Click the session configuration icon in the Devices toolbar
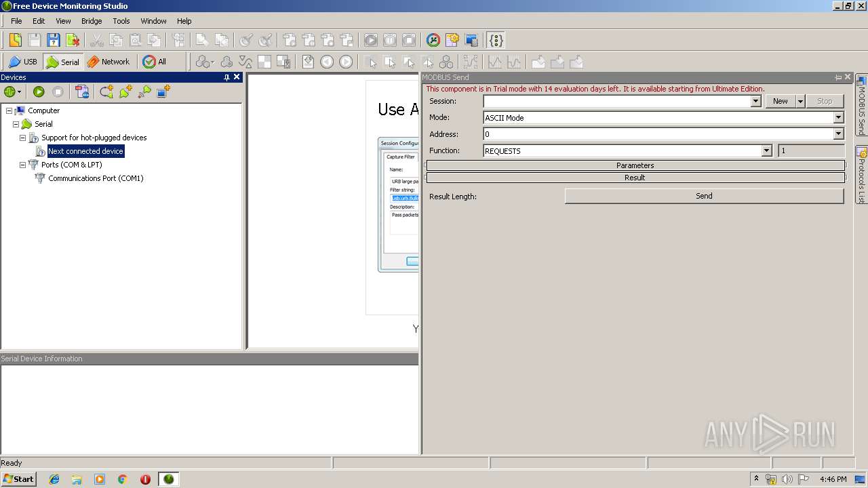Screen dimensions: 868x488 click(82, 91)
